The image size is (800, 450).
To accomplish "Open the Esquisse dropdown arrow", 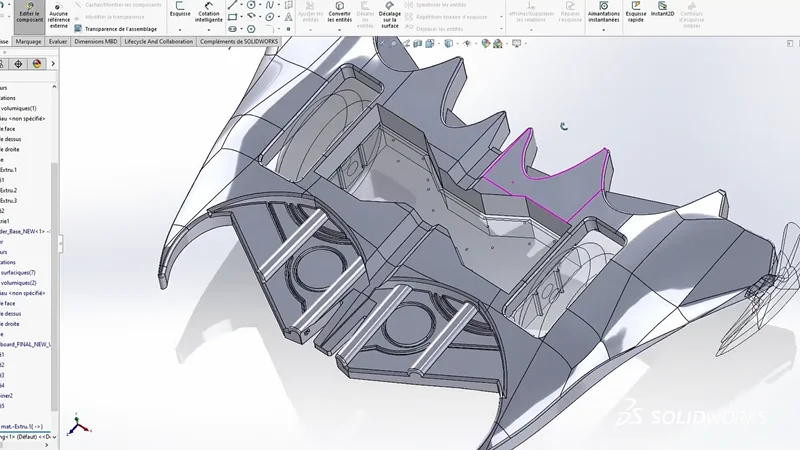I will tap(180, 30).
